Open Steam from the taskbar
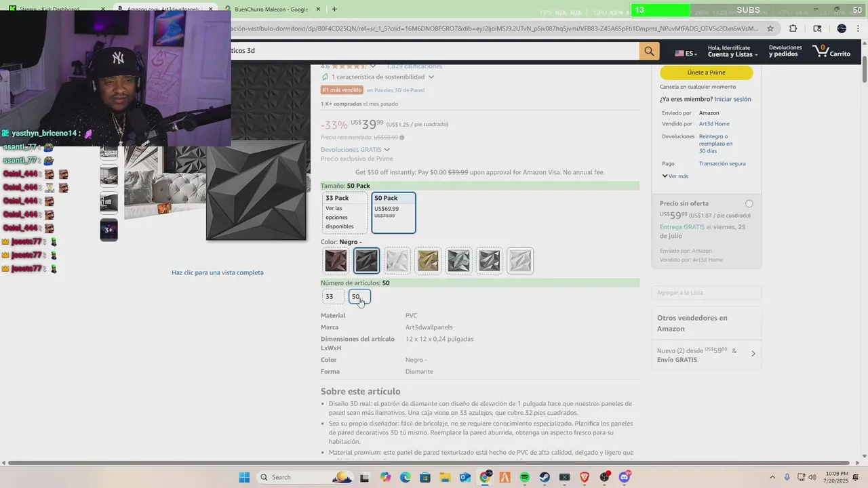This screenshot has width=868, height=488. 545,477
